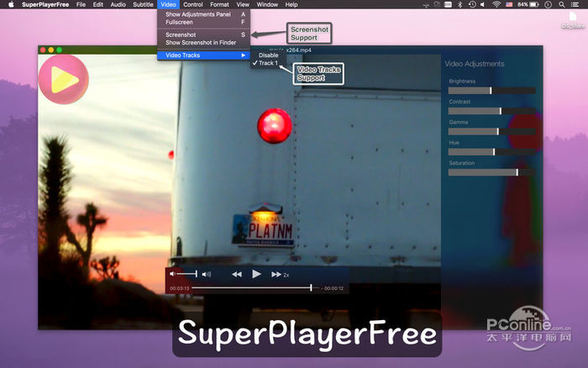
Task: Click the low-volume speaker icon in controls
Action: click(172, 274)
